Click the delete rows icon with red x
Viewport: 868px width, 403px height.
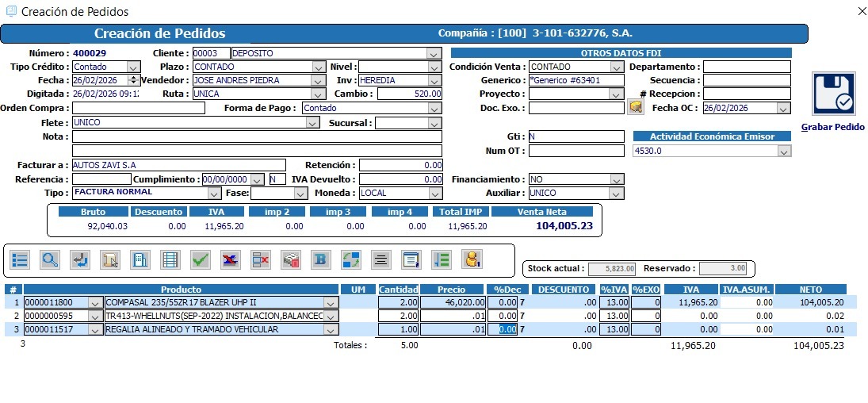(x=260, y=259)
